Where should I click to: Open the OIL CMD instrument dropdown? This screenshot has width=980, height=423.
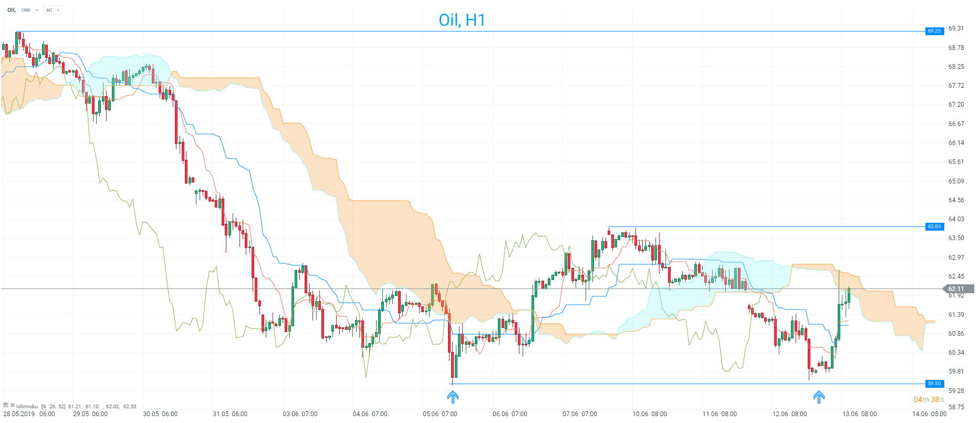coord(36,11)
